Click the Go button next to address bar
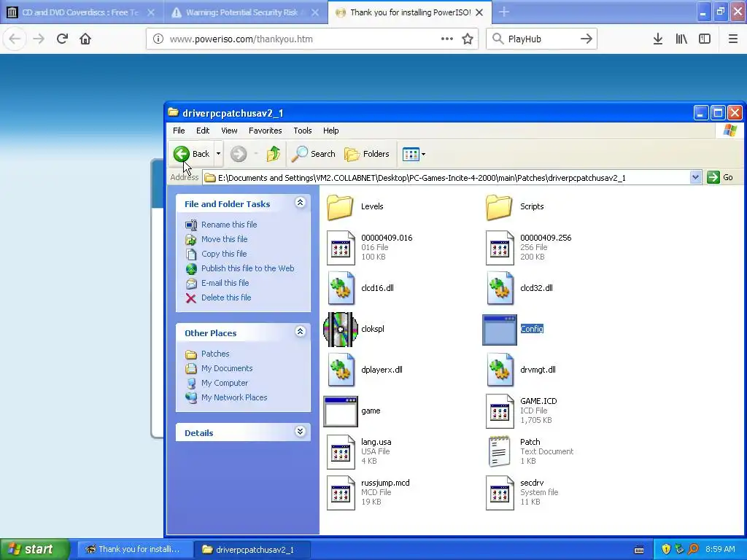The height and width of the screenshot is (560, 747). 720,178
